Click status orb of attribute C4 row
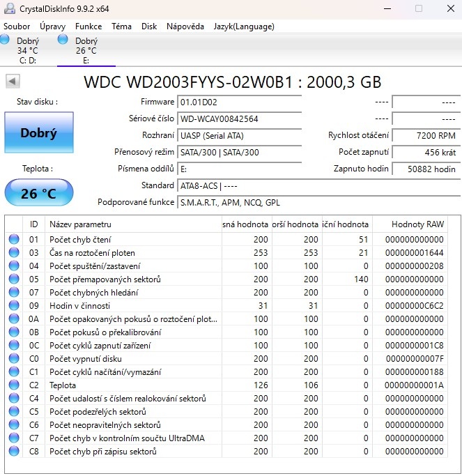462x476 pixels. point(14,398)
